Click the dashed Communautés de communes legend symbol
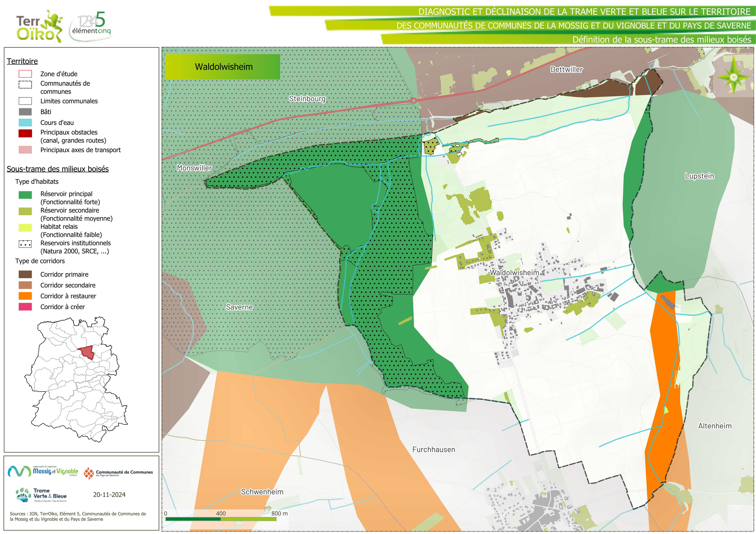Screen dimensions: 756x534 [x=25, y=85]
